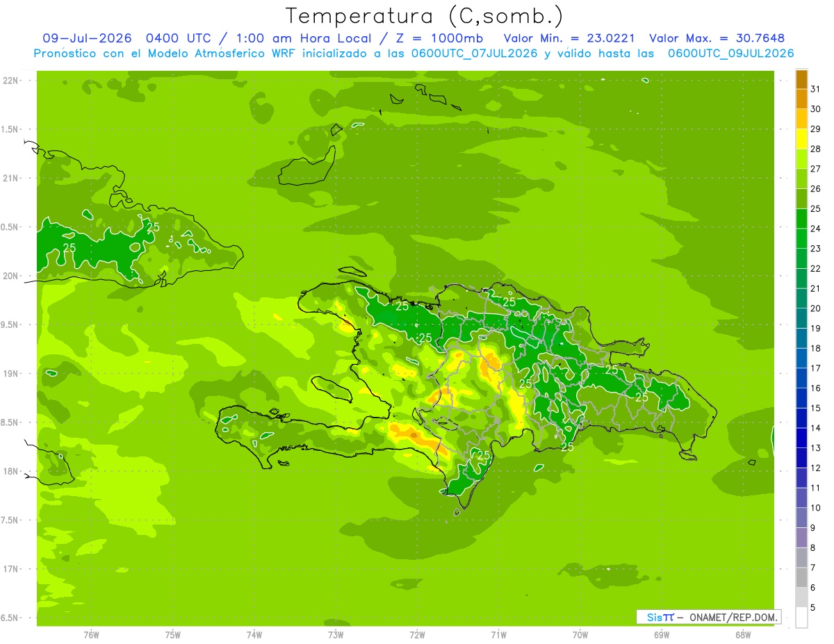Click the "68W" longitude axis label
Screen dimensions: 834x644
(x=742, y=634)
